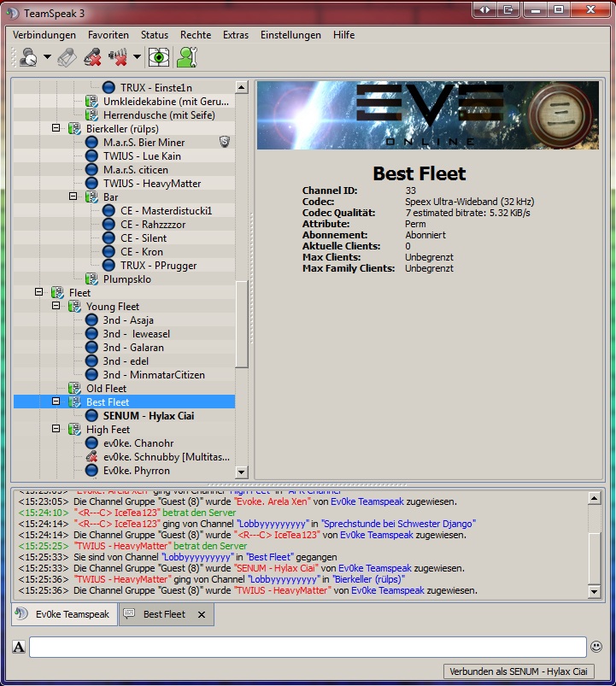The image size is (616, 686).
Task: Click the Umkleidekabine channel icon
Action: 91,102
